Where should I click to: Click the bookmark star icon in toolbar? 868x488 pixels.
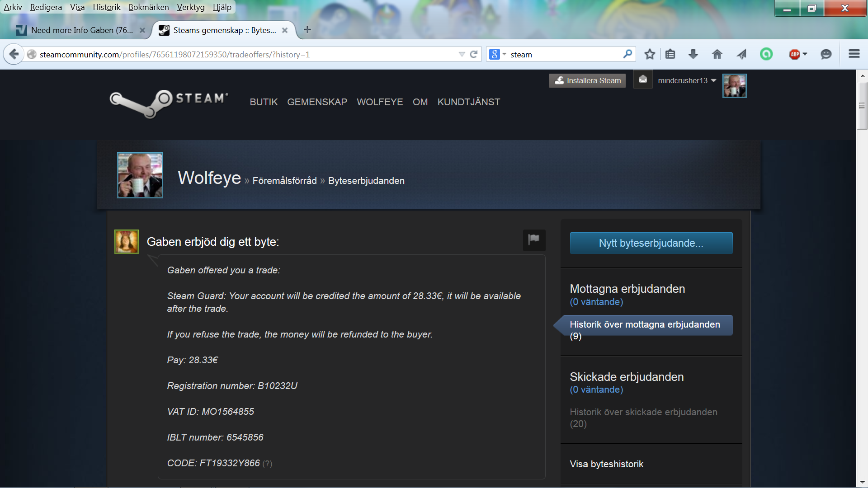tap(650, 54)
